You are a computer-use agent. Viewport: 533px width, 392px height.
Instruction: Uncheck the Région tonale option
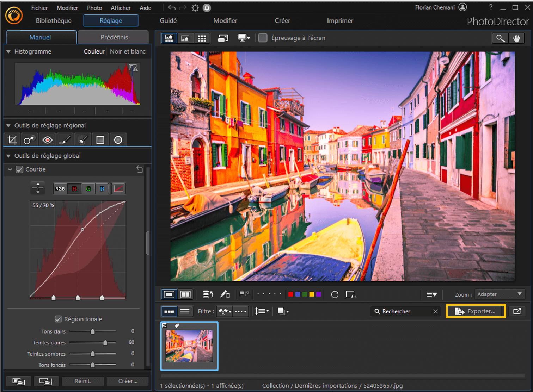[58, 319]
